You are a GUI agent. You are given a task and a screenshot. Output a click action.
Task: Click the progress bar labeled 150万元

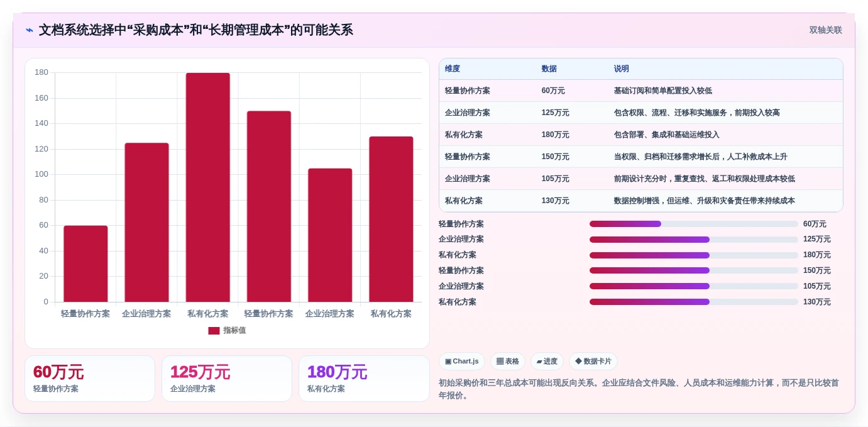pos(694,270)
